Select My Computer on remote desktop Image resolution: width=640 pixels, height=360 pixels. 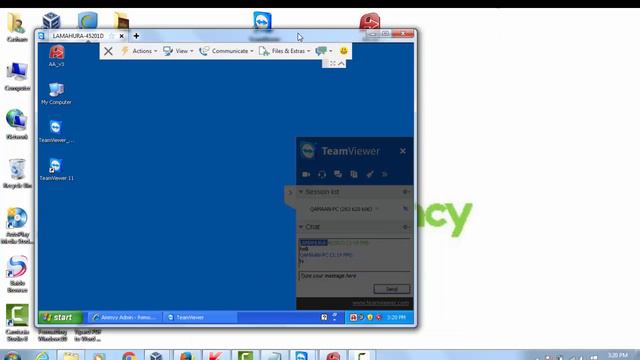pyautogui.click(x=56, y=93)
